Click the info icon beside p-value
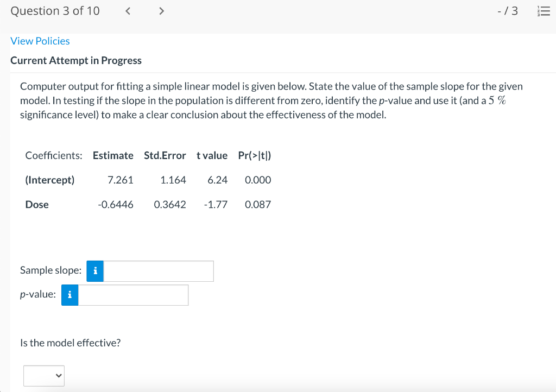Viewport: 556px width, 392px height. 69,295
